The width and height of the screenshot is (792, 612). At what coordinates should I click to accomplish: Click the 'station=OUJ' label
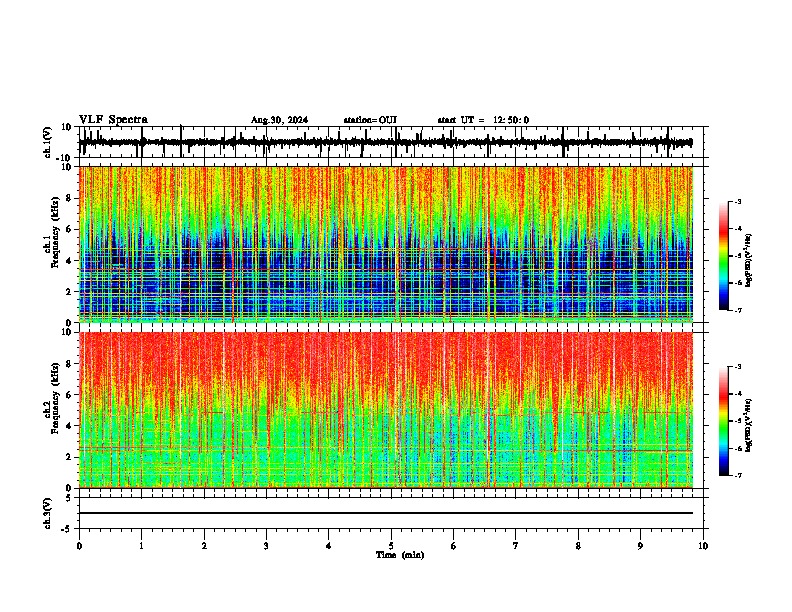[370, 120]
